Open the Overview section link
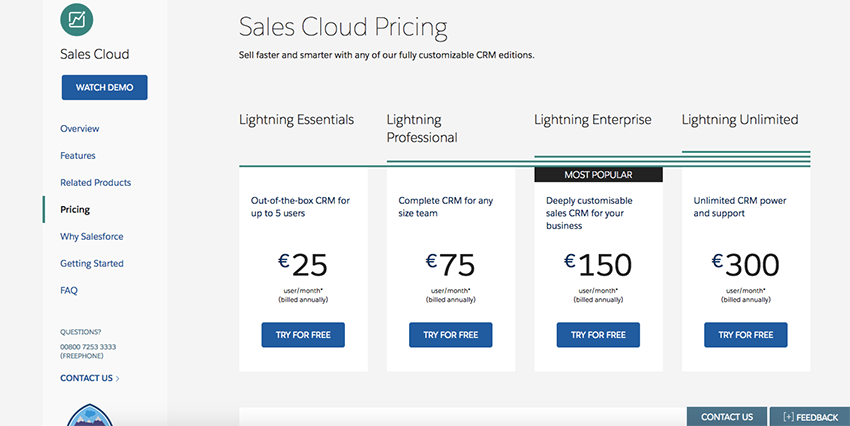Viewport: 850px width, 426px height. point(80,128)
